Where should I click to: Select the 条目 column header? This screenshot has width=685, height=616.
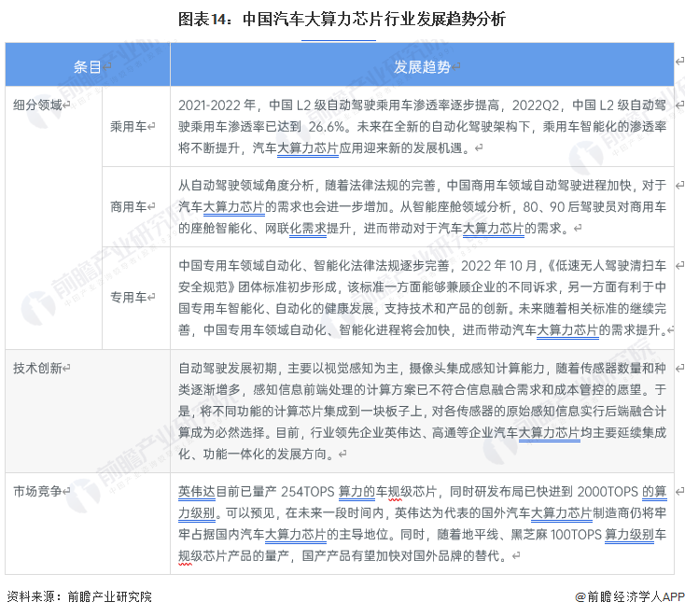(90, 66)
